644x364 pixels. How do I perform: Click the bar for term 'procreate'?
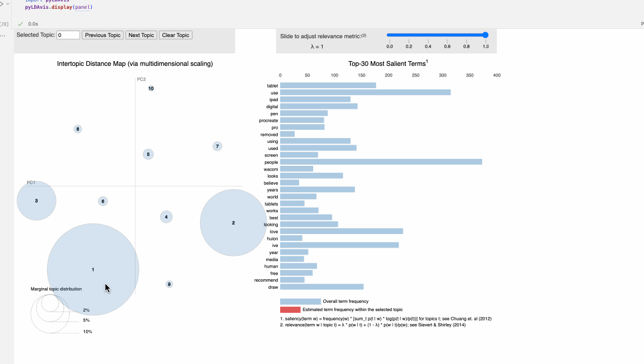302,120
